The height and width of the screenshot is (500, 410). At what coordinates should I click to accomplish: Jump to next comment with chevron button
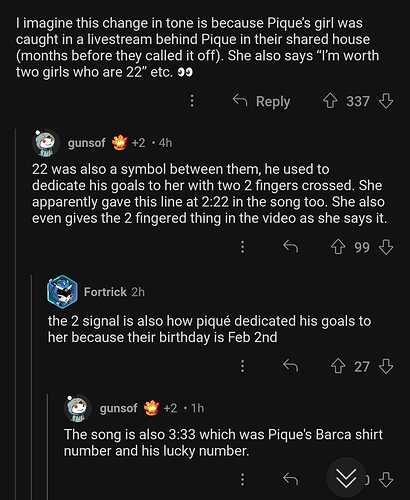(x=346, y=478)
